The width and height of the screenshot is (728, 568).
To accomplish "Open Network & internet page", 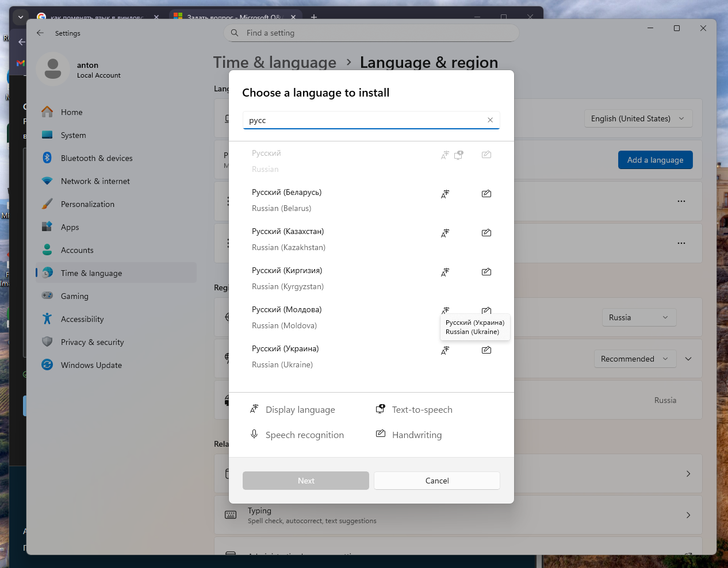I will pos(116,181).
